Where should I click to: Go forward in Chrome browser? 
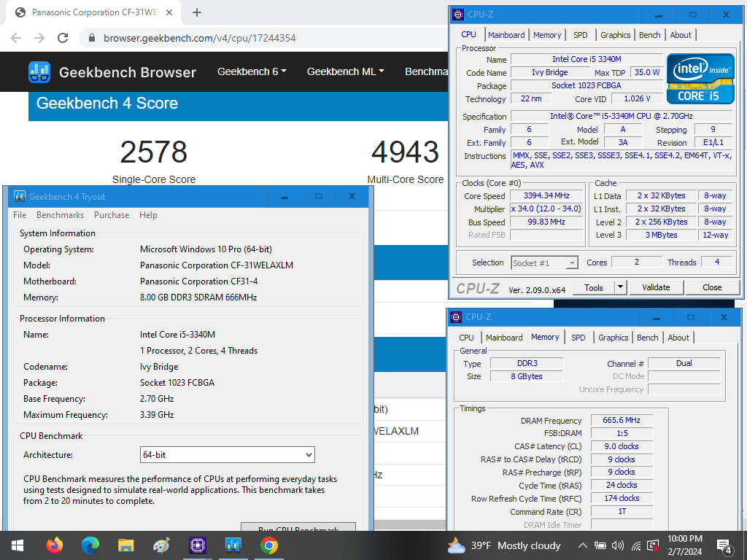click(39, 38)
